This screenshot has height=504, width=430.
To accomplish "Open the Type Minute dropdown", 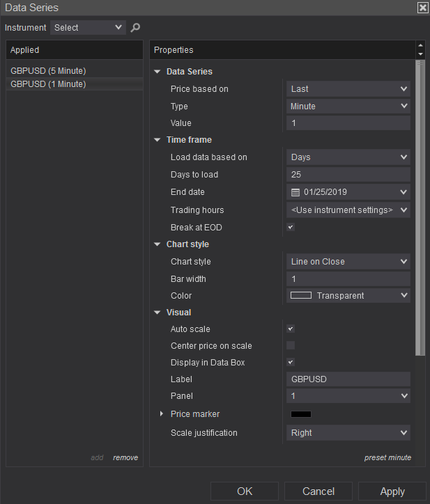I will point(348,107).
